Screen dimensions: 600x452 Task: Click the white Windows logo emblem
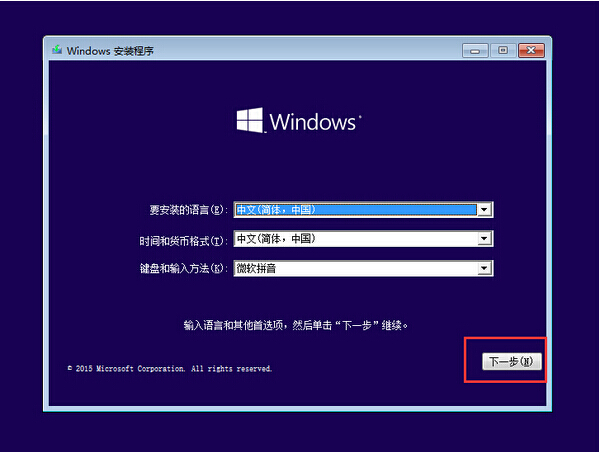point(249,121)
